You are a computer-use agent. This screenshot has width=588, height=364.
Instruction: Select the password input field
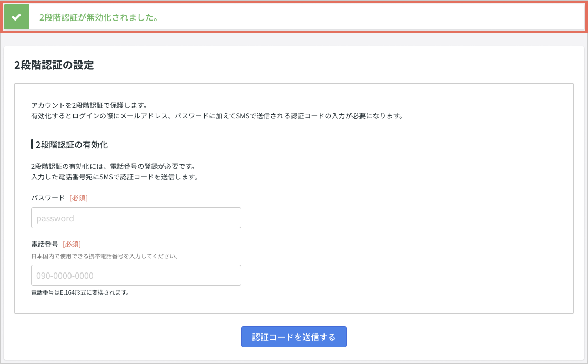pos(136,218)
